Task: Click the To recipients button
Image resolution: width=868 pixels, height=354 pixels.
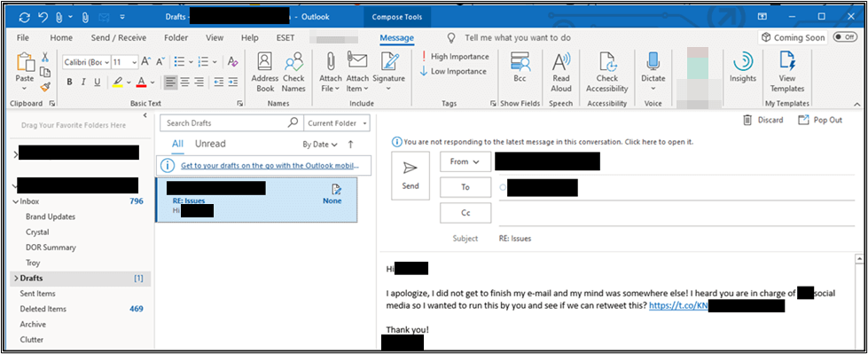Action: pyautogui.click(x=465, y=187)
